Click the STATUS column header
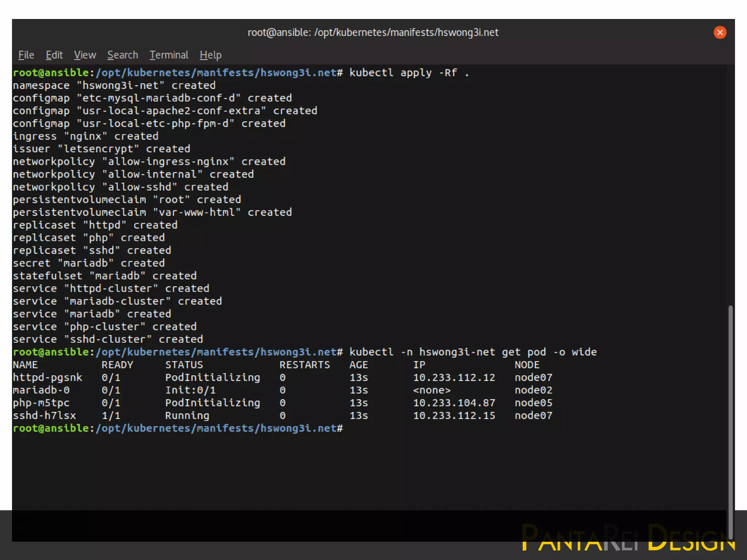This screenshot has width=747, height=560. (184, 365)
